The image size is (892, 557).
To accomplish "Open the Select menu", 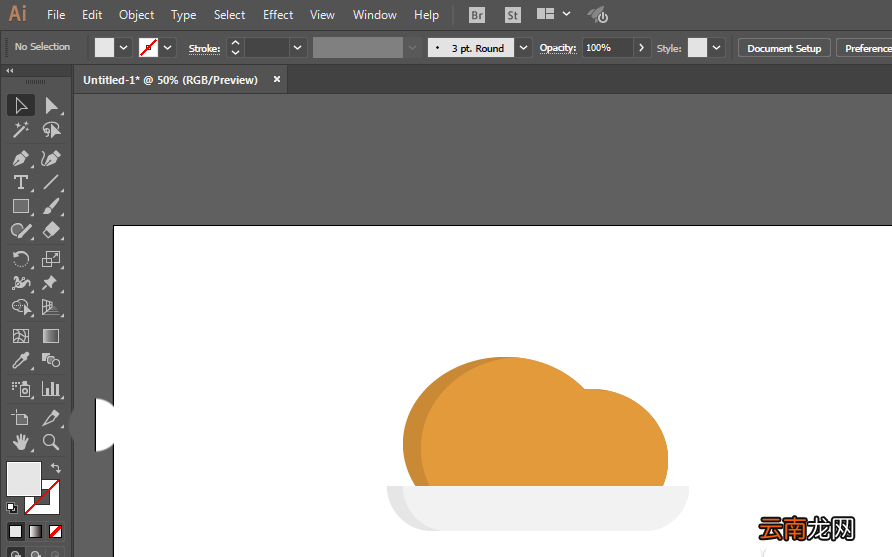I will point(229,15).
